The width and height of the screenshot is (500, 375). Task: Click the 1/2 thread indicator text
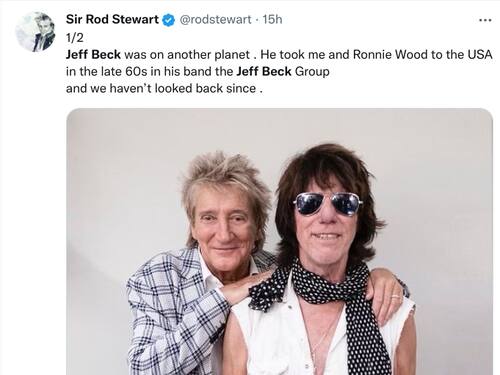point(75,38)
